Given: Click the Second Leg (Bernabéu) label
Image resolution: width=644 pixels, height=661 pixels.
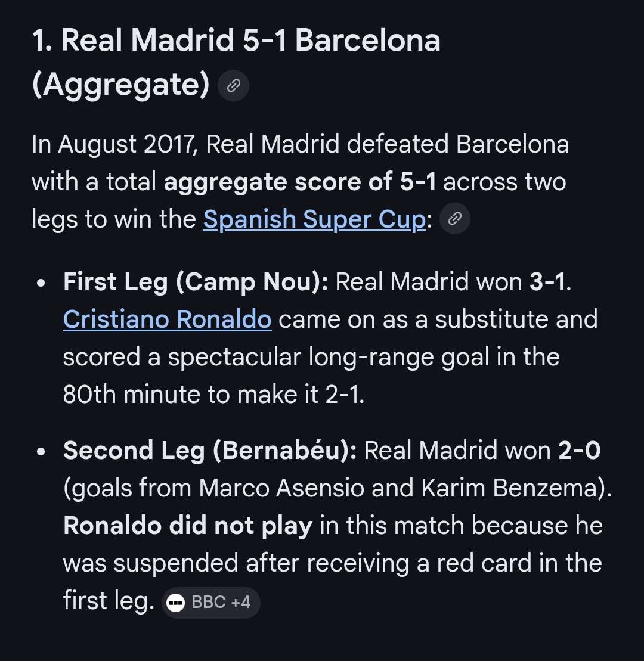Looking at the screenshot, I should 210,451.
